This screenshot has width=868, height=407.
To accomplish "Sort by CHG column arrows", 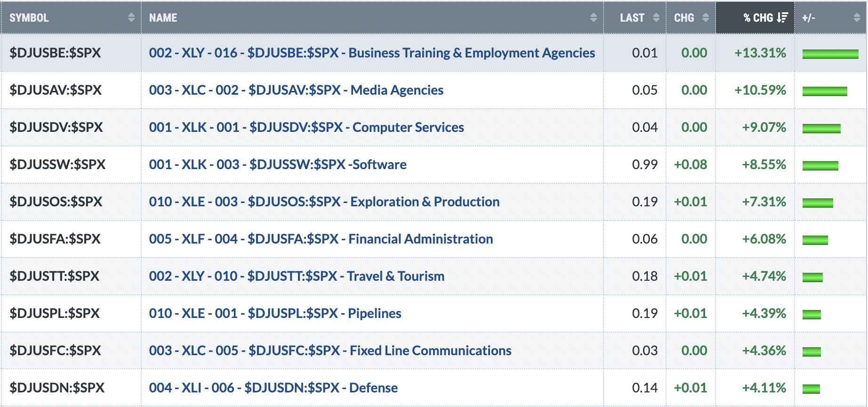I will point(706,17).
